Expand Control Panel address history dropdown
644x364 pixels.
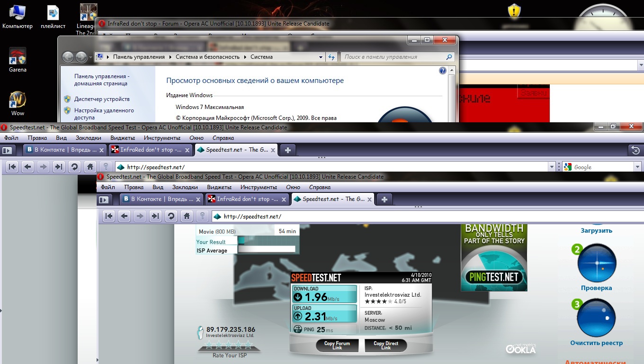(x=321, y=57)
